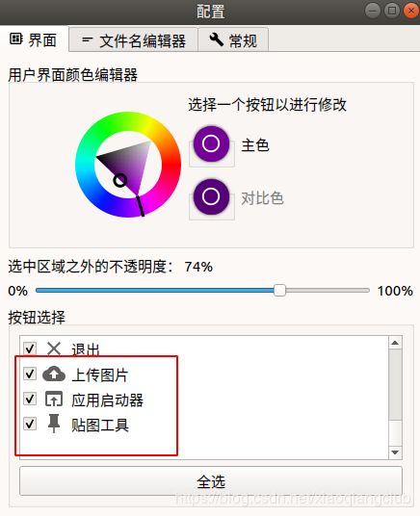Switch to the 文件名编辑器 tab
420x516 pixels.
tap(133, 40)
